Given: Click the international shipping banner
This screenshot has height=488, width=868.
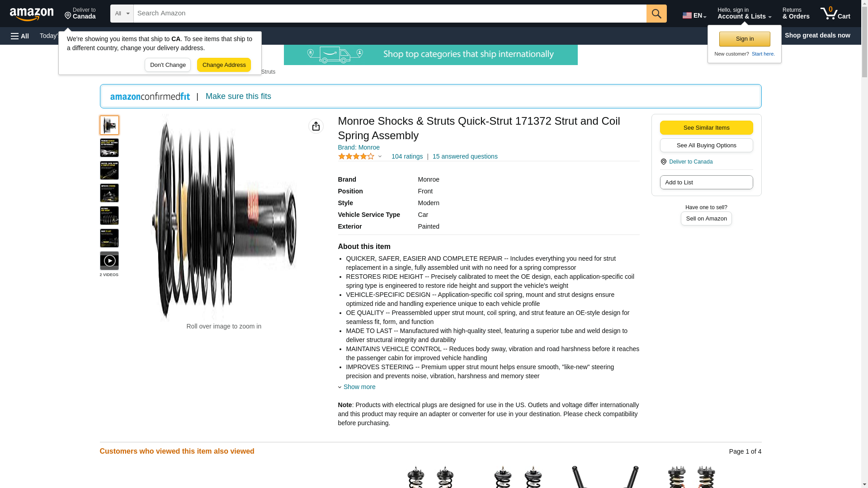Looking at the screenshot, I should point(430,55).
